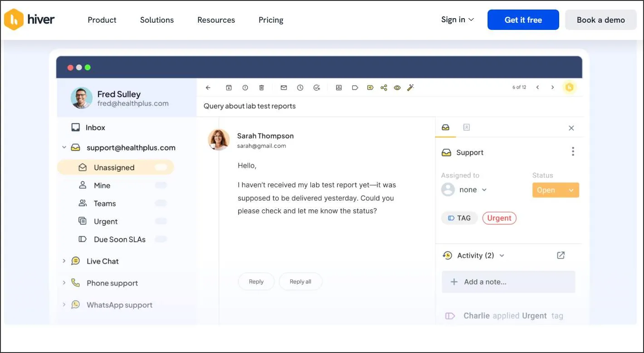Viewport: 644px width, 353px height.
Task: Click the sender address sarah@gmail.com
Action: point(262,146)
